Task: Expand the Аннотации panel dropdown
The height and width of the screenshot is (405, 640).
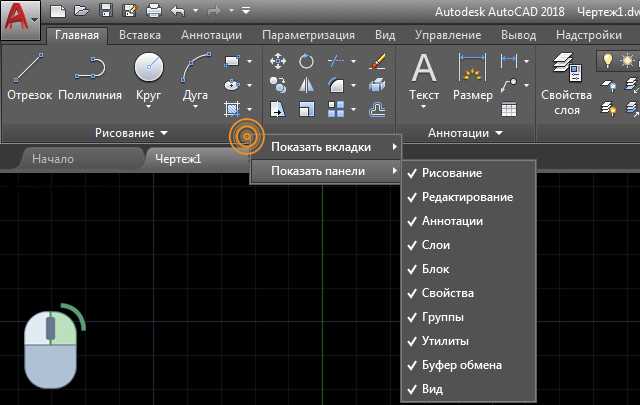Action: tap(465, 132)
